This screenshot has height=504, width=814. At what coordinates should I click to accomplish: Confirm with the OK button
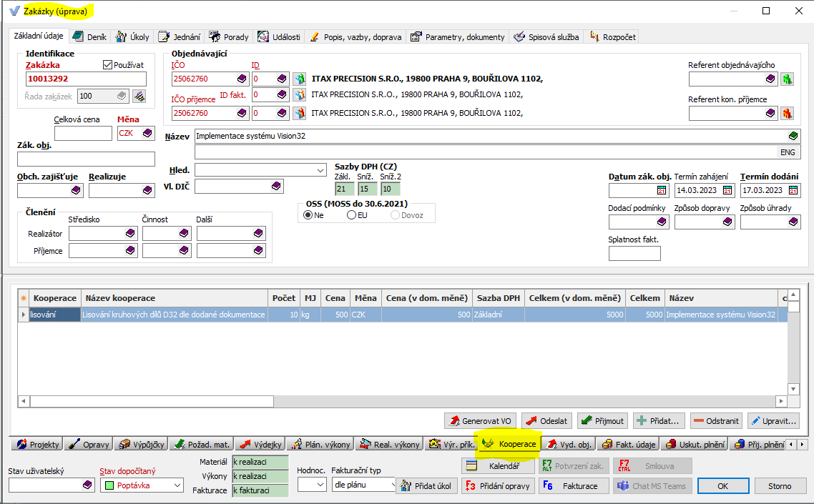(x=723, y=486)
